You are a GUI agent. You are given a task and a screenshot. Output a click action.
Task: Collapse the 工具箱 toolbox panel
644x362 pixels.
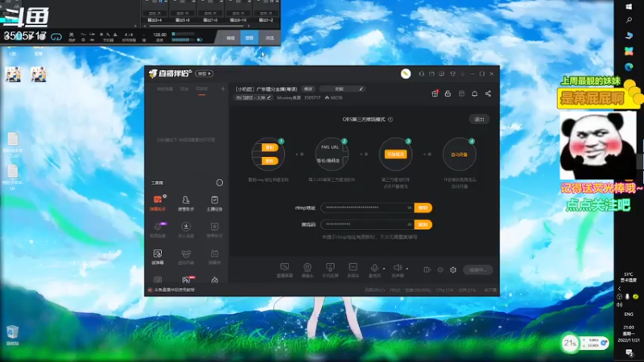tap(220, 183)
